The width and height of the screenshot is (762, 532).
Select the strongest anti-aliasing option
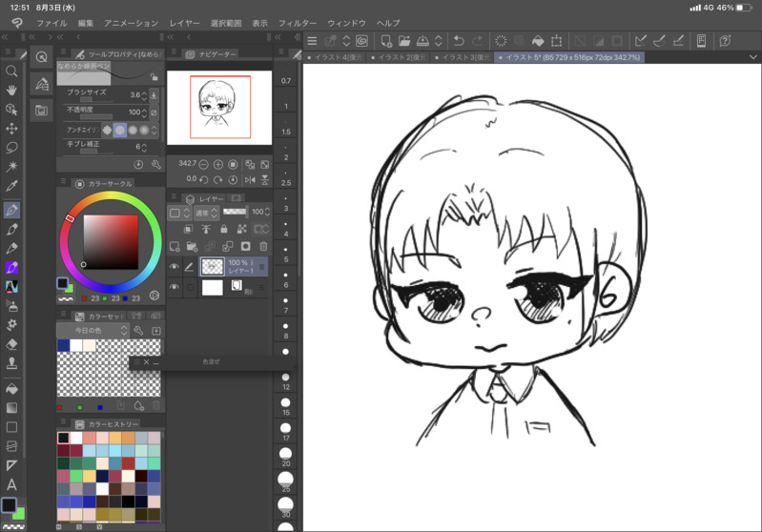[144, 130]
